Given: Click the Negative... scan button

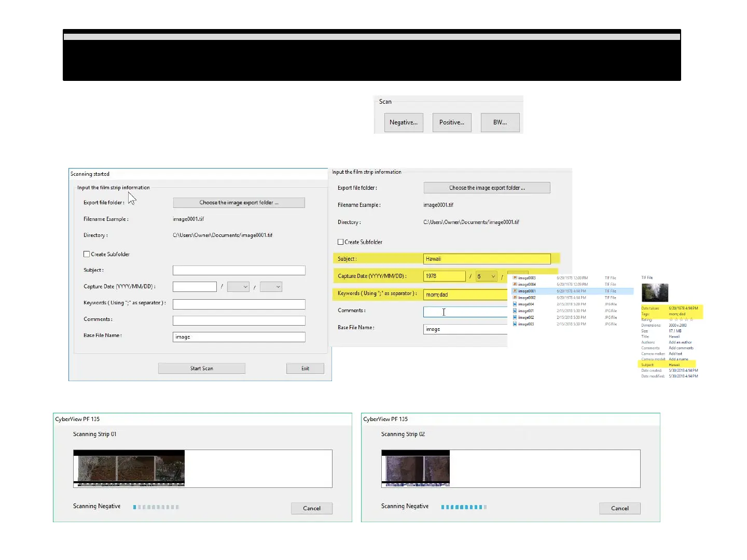Looking at the screenshot, I should coord(404,122).
